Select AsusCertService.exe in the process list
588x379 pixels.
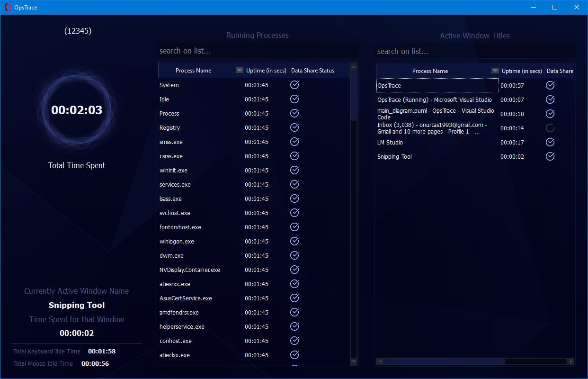[x=186, y=298]
